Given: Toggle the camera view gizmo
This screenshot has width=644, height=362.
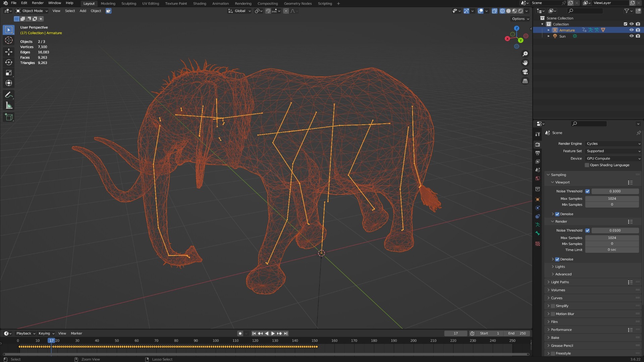Looking at the screenshot, I should click(x=525, y=72).
